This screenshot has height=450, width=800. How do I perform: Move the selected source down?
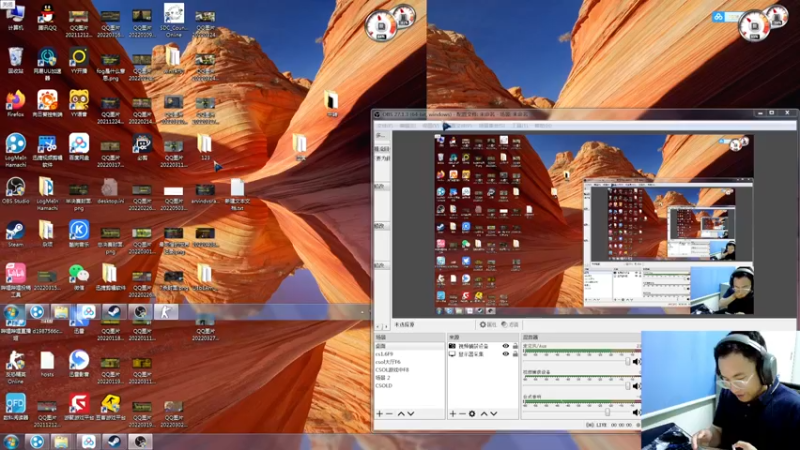[x=494, y=413]
